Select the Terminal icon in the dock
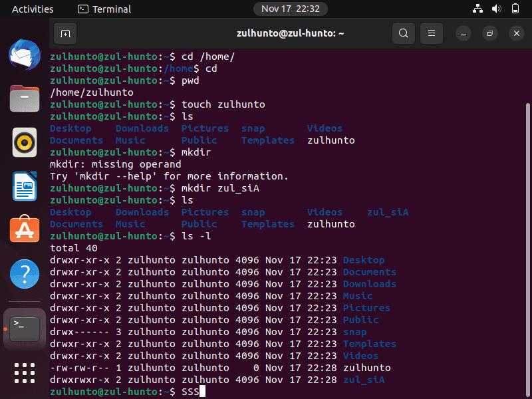 [25, 329]
